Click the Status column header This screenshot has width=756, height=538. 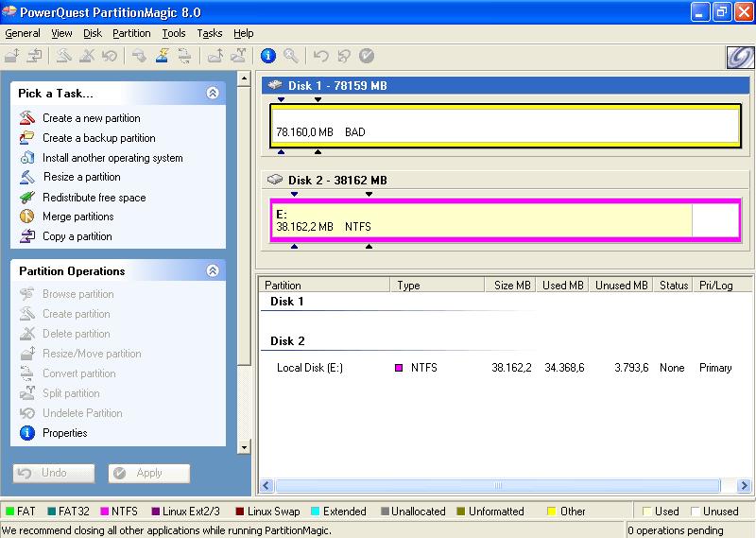673,286
